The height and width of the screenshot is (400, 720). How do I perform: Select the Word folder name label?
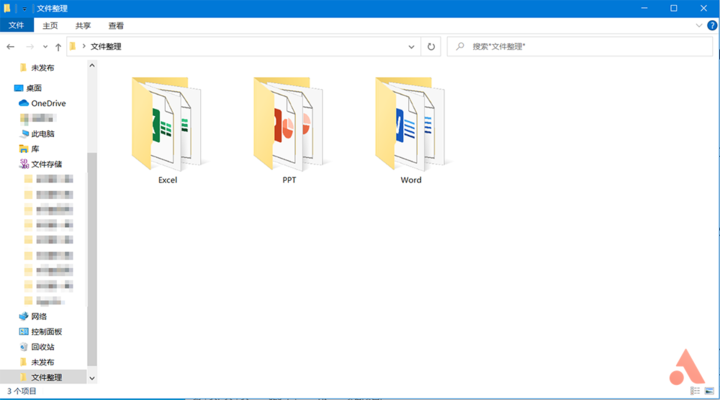pos(411,180)
